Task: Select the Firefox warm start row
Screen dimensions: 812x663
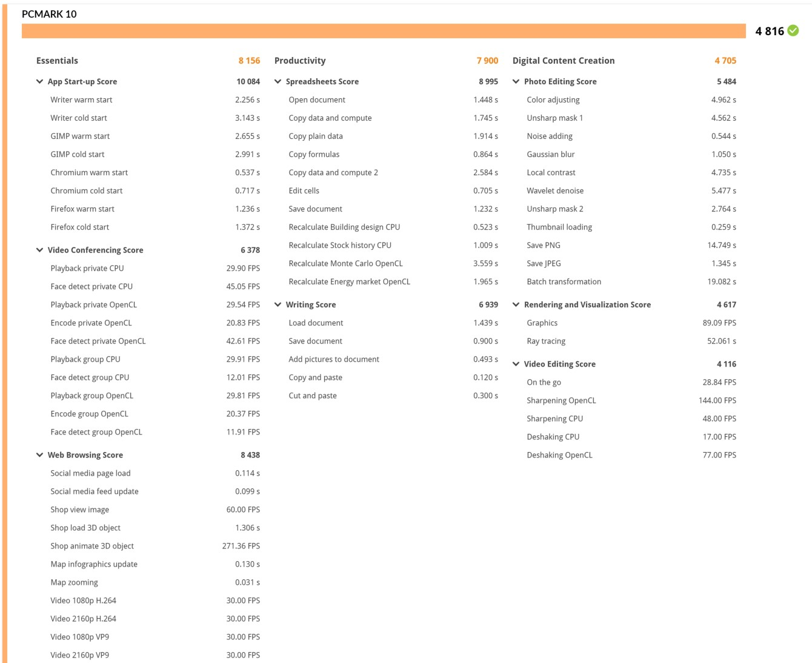Action: click(155, 208)
